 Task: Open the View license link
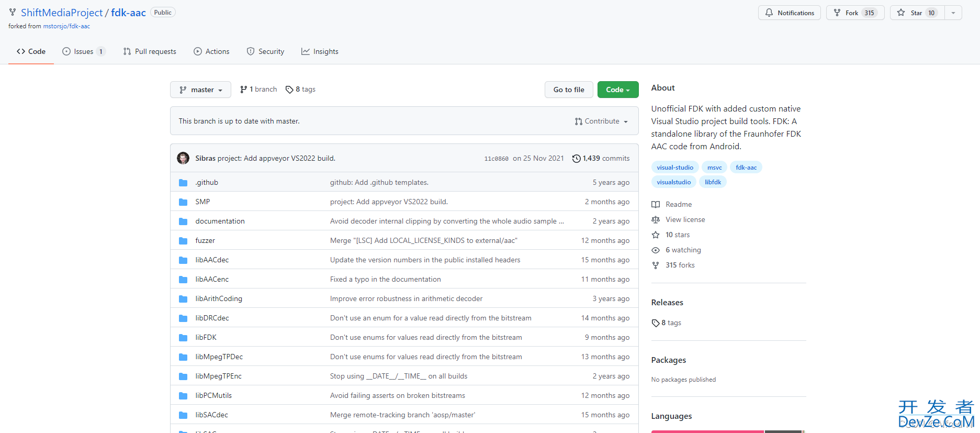(685, 220)
